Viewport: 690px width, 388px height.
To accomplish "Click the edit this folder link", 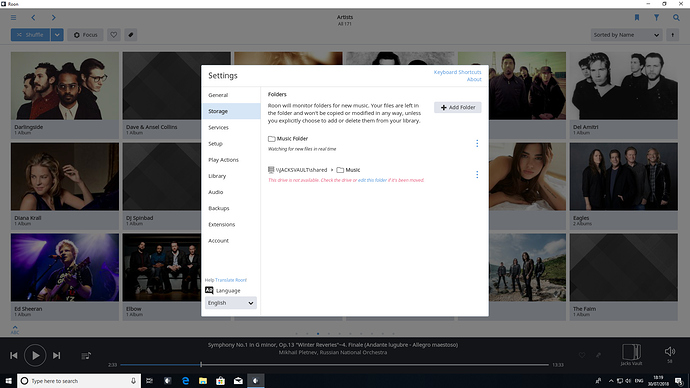I will 372,180.
